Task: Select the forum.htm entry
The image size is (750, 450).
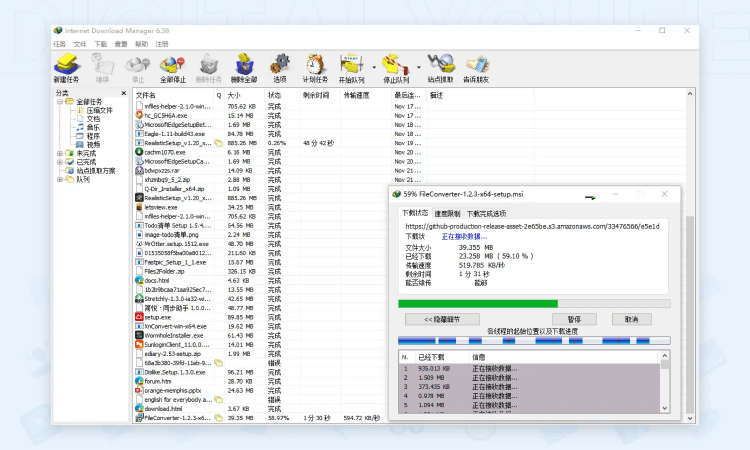Action: click(158, 381)
